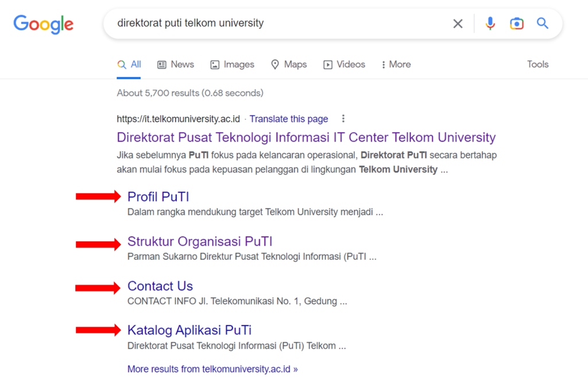Expand the More search options
Screen dimensions: 588x384
[396, 64]
